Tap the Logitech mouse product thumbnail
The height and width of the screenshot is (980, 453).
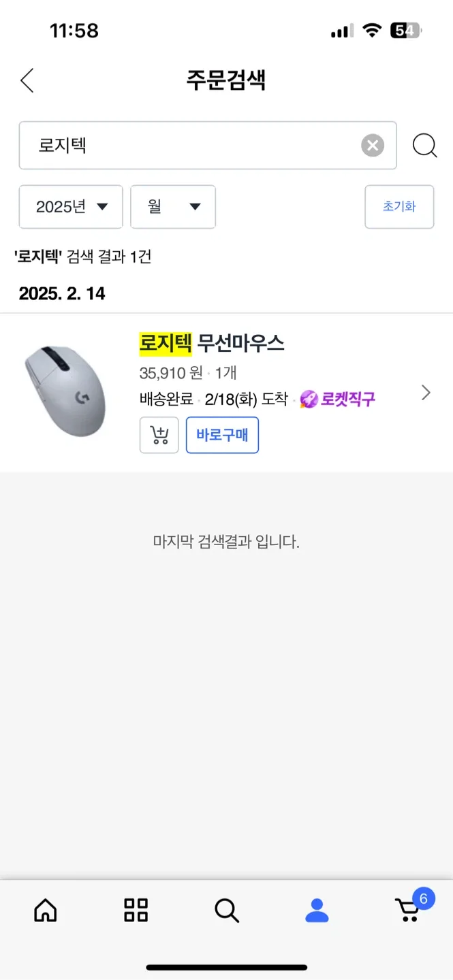[x=65, y=391]
